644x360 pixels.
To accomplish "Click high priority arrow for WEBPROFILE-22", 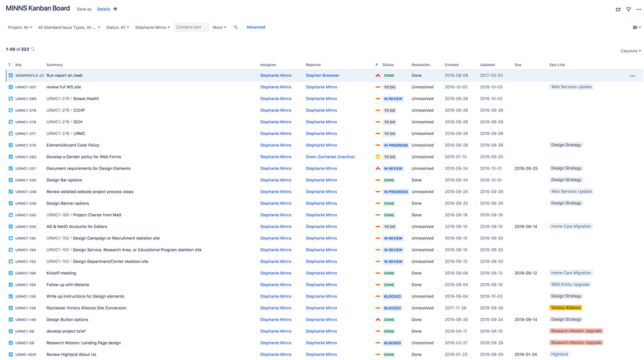I will tap(378, 75).
